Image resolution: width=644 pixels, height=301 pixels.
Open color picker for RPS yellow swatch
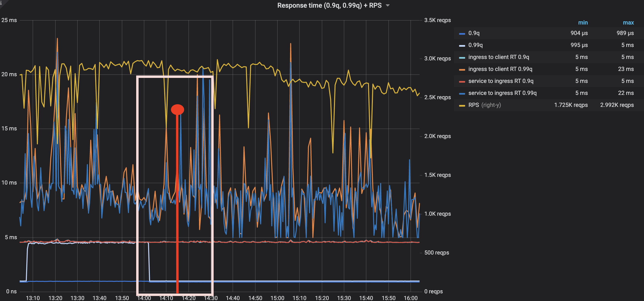click(462, 106)
